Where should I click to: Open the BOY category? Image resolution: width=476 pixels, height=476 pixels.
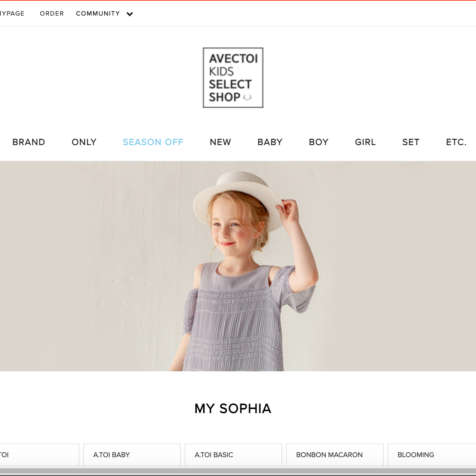tap(319, 142)
